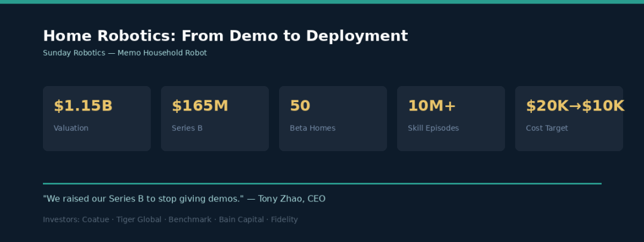The height and width of the screenshot is (242, 644).
Task: Select the 'Series B' card label
Action: (x=187, y=128)
